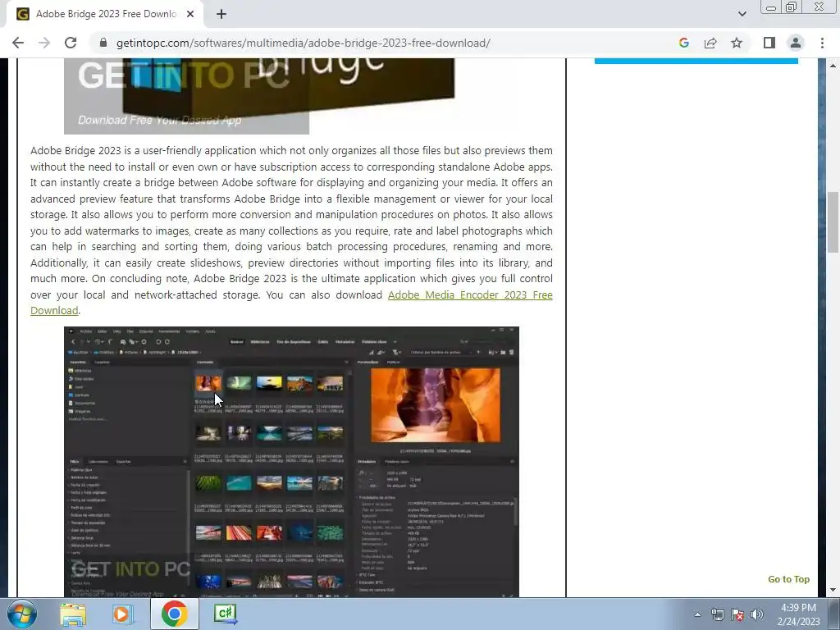This screenshot has height=630, width=840.
Task: Open the Windows Start menu
Action: 22,614
